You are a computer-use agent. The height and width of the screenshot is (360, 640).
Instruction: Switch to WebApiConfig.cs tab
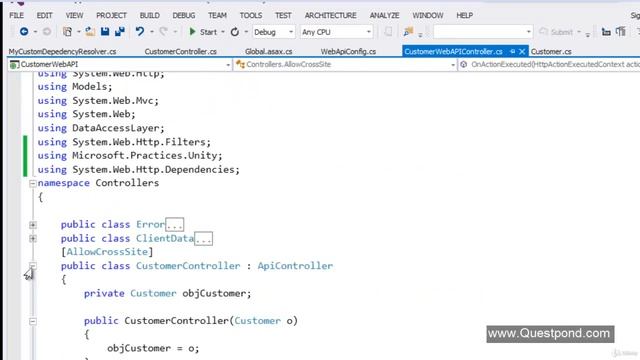[x=348, y=51]
